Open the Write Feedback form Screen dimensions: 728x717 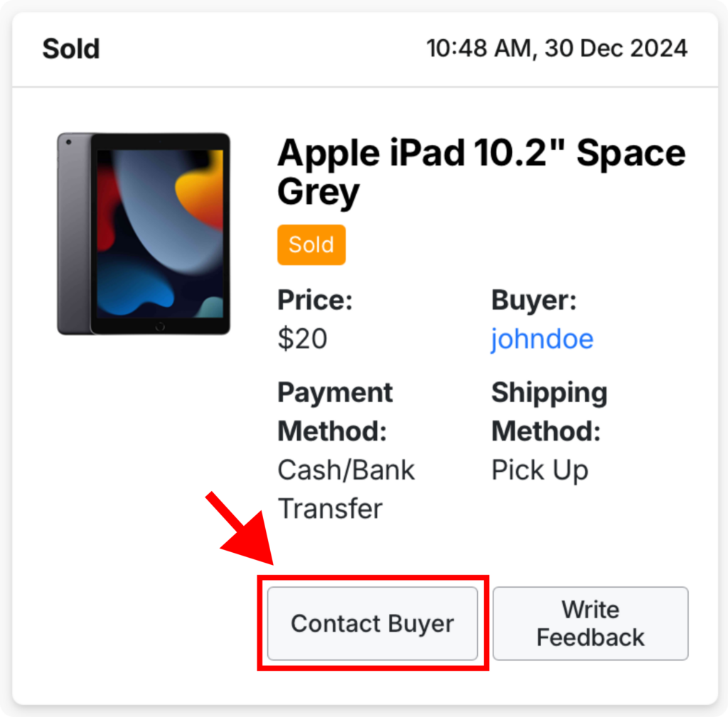(x=590, y=622)
